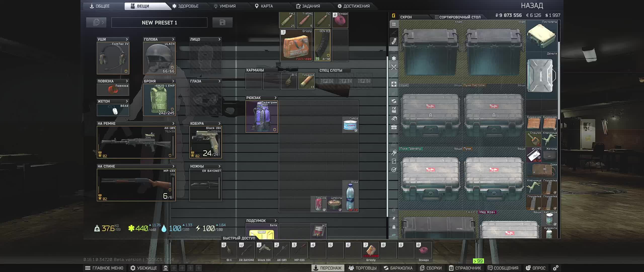The height and width of the screenshot is (272, 644).
Task: Select the ULACH helmet
Action: pyautogui.click(x=159, y=58)
